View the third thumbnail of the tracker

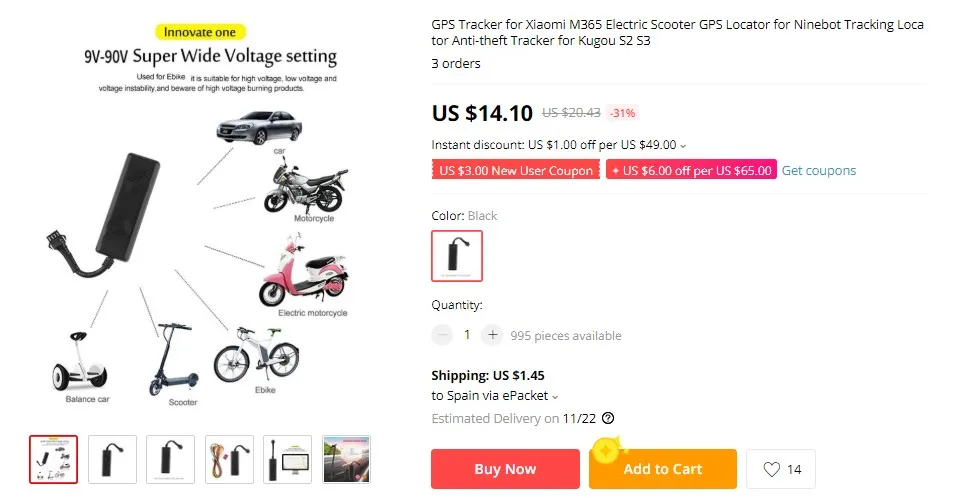[171, 459]
